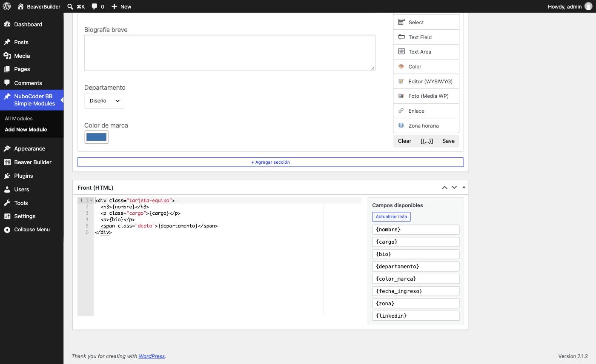This screenshot has width=596, height=364.
Task: Click the Beaver Builder grid icon
Action: coord(7,162)
